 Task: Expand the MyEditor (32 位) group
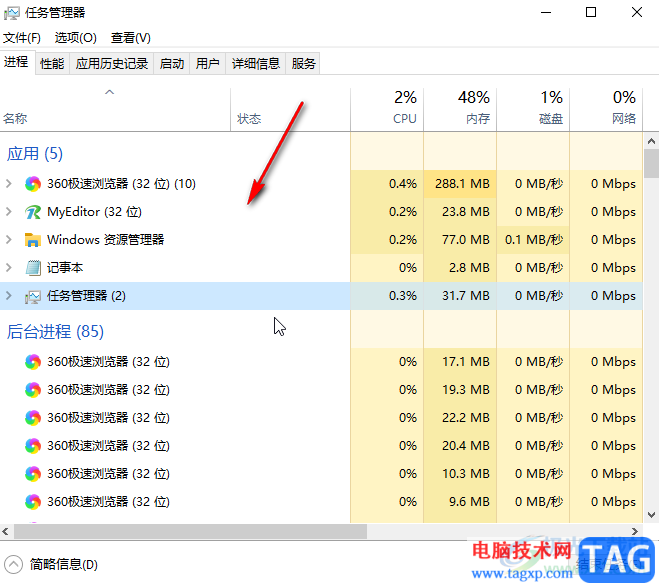click(x=9, y=212)
